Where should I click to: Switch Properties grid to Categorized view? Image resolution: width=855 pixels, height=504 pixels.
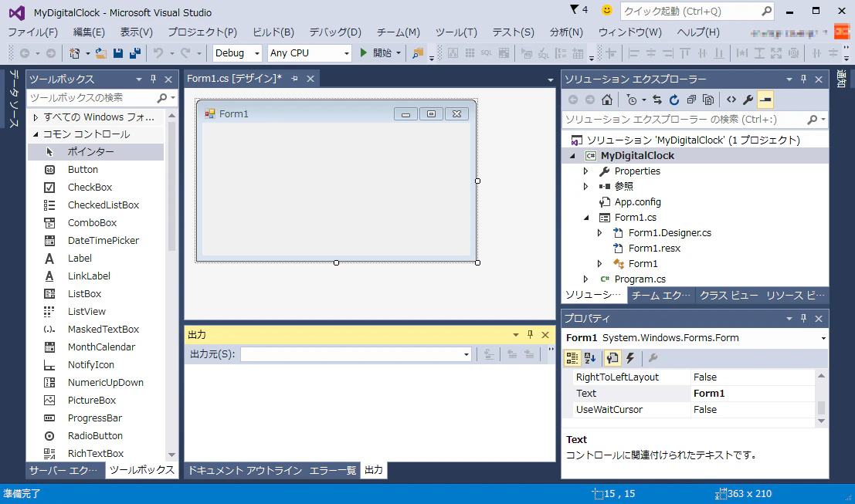click(572, 358)
